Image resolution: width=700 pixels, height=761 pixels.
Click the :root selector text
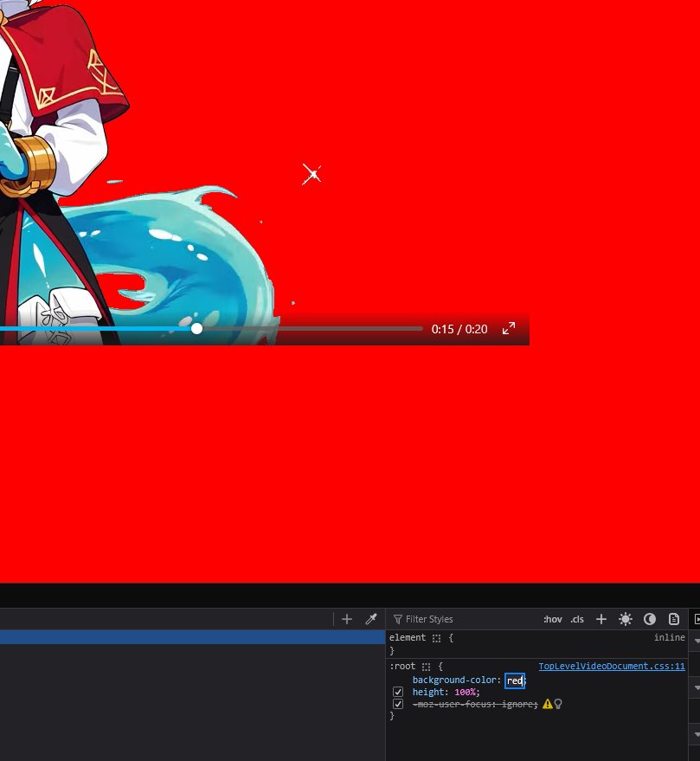(x=402, y=666)
